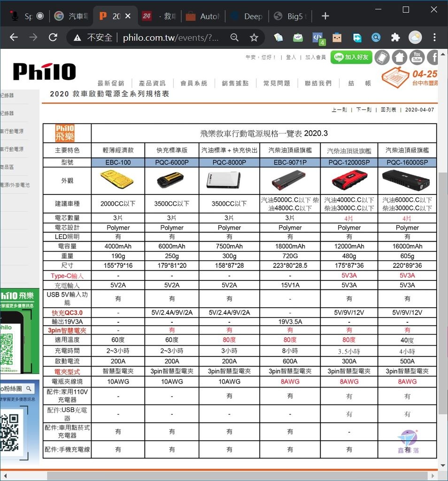448x481 pixels.
Task: Switch to the Auto tab
Action: pos(203,16)
